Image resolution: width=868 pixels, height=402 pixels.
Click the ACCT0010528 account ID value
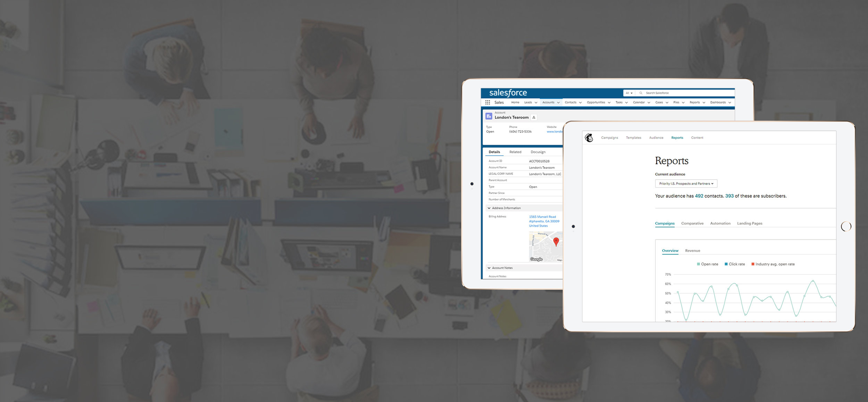click(539, 161)
